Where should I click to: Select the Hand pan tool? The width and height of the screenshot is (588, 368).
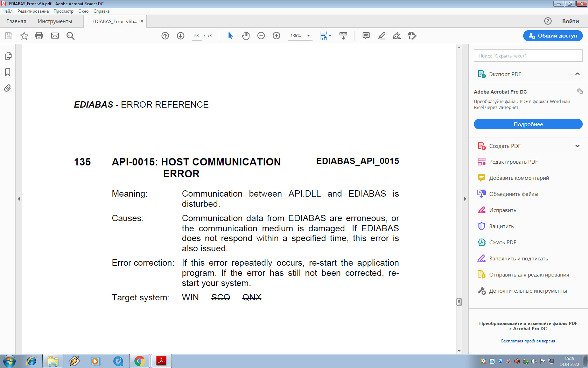pos(246,36)
